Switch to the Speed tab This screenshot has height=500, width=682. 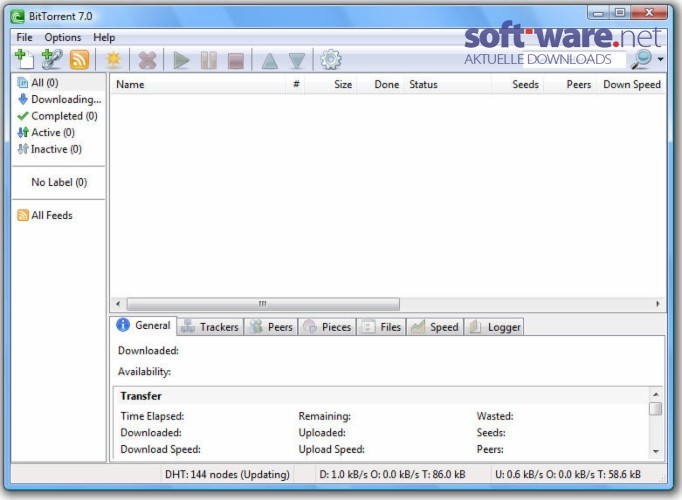click(435, 327)
